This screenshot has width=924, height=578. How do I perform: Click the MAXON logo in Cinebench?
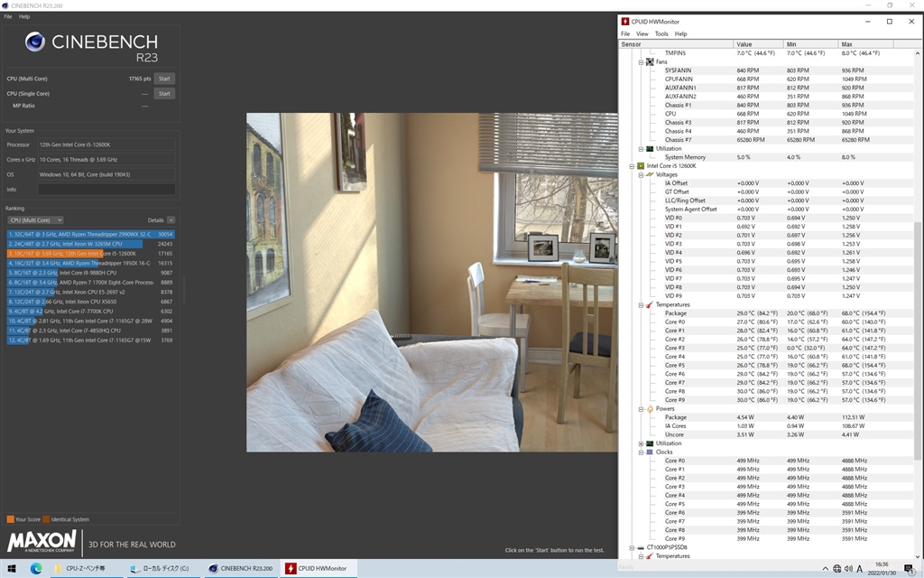(x=42, y=541)
